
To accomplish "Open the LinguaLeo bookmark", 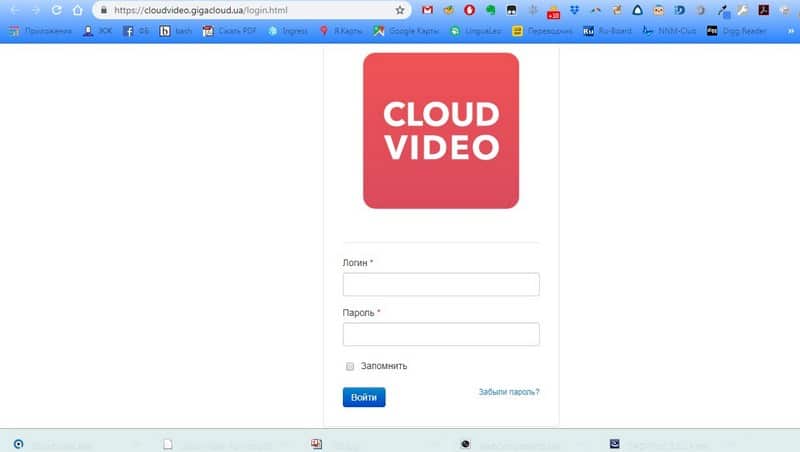I will (x=476, y=31).
